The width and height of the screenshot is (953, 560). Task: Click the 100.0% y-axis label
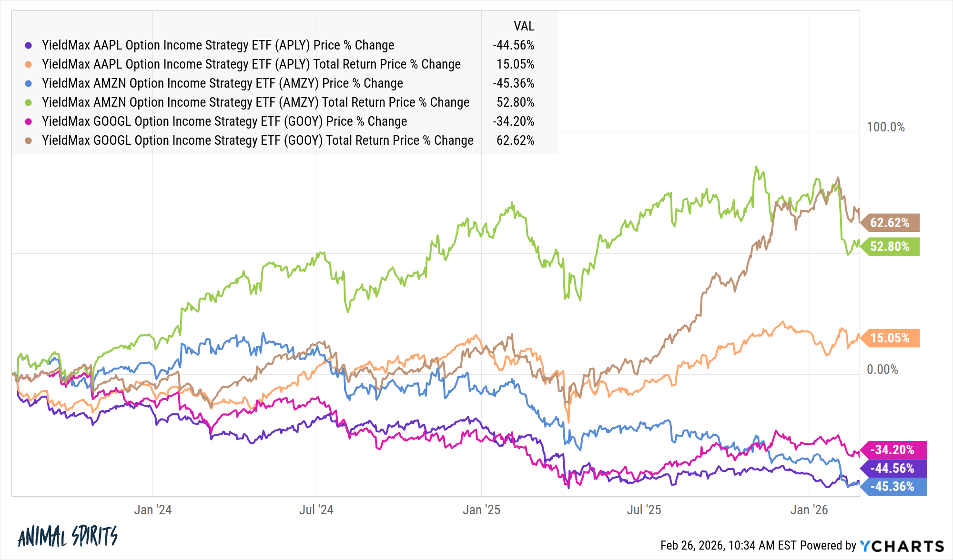point(885,127)
